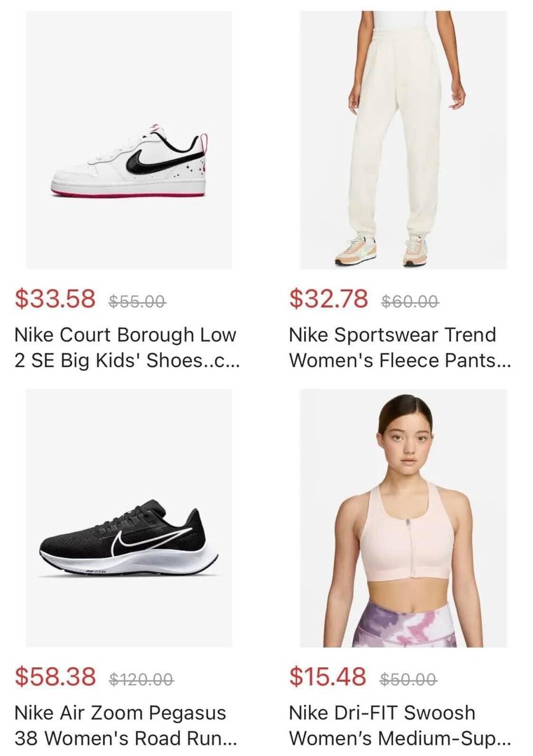533x756 pixels.
Task: Select the Nike Court Borough Low 2 title
Action: 126,349
